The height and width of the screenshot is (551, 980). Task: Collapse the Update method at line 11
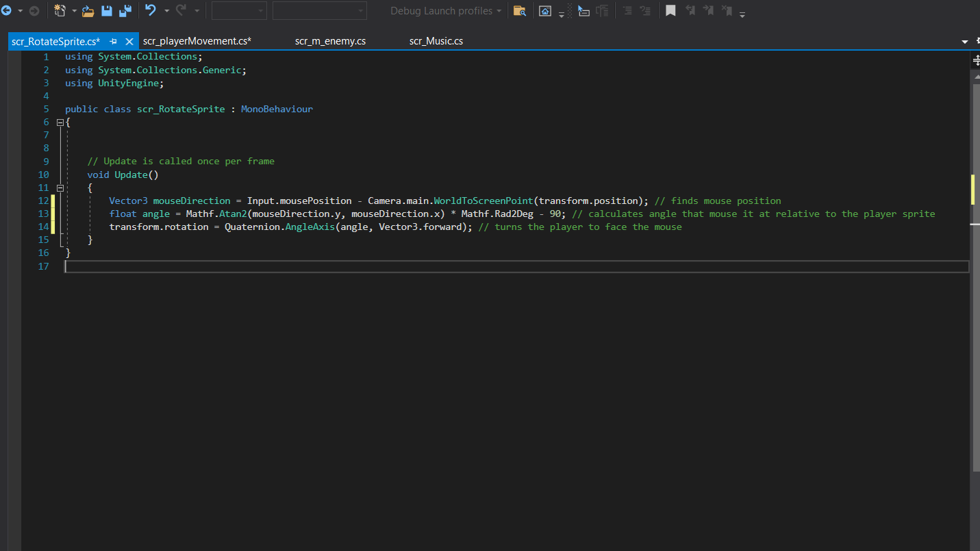(60, 188)
